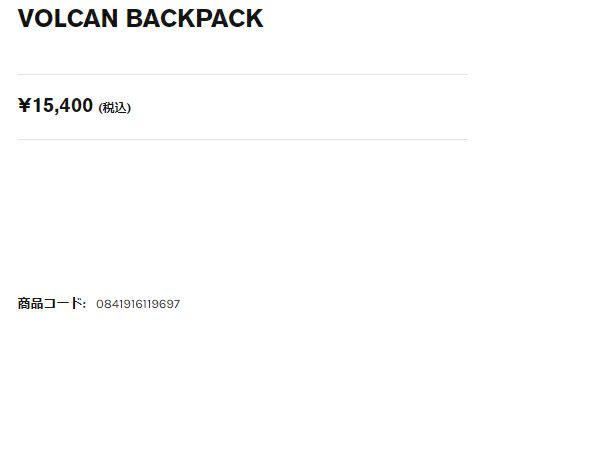This screenshot has width=600, height=450.
Task: Click the leading 0 of the product code
Action: tap(99, 304)
